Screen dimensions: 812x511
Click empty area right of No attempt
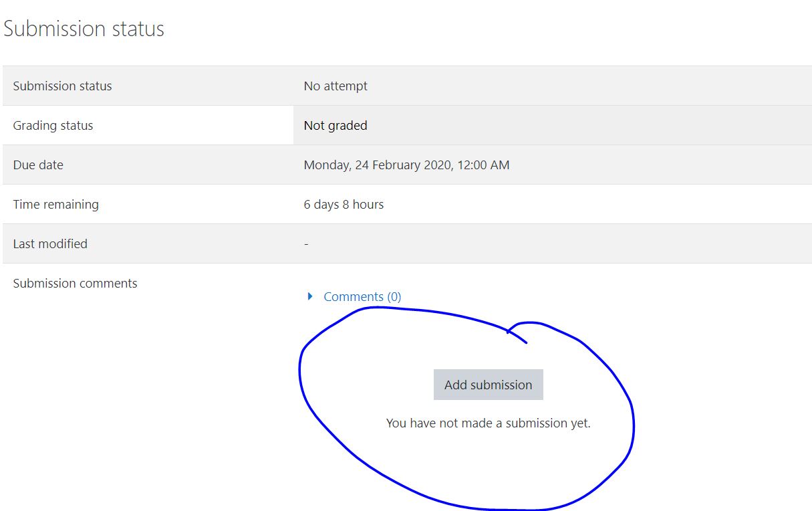click(588, 86)
